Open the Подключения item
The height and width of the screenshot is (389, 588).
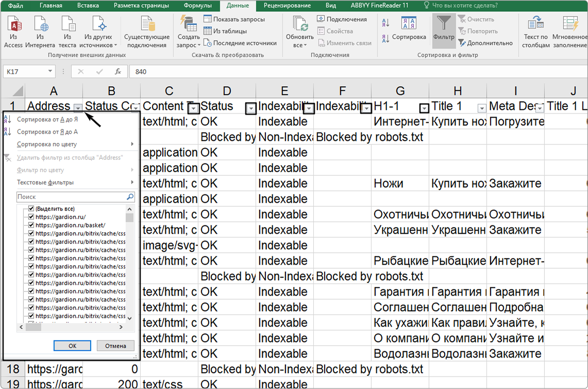pos(342,19)
